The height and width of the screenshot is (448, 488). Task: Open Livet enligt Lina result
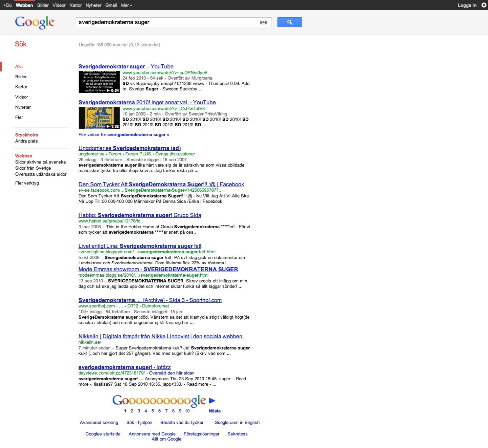[x=140, y=246]
